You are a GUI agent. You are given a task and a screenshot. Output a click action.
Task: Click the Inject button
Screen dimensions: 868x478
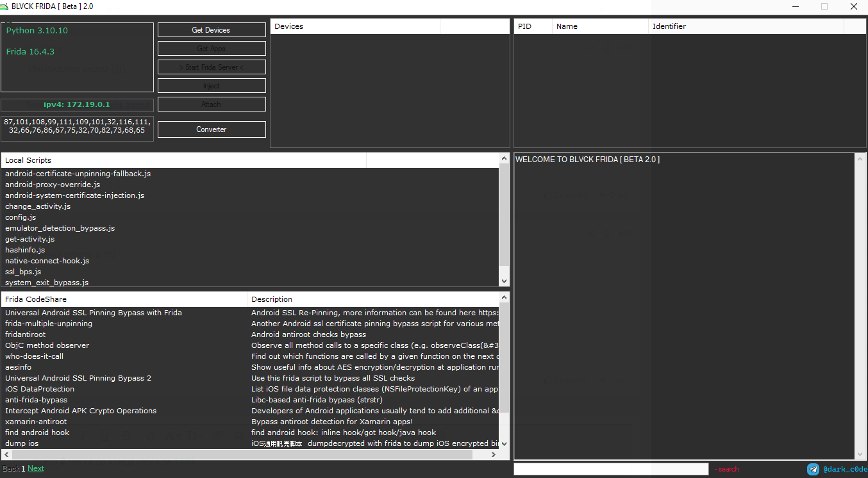212,86
